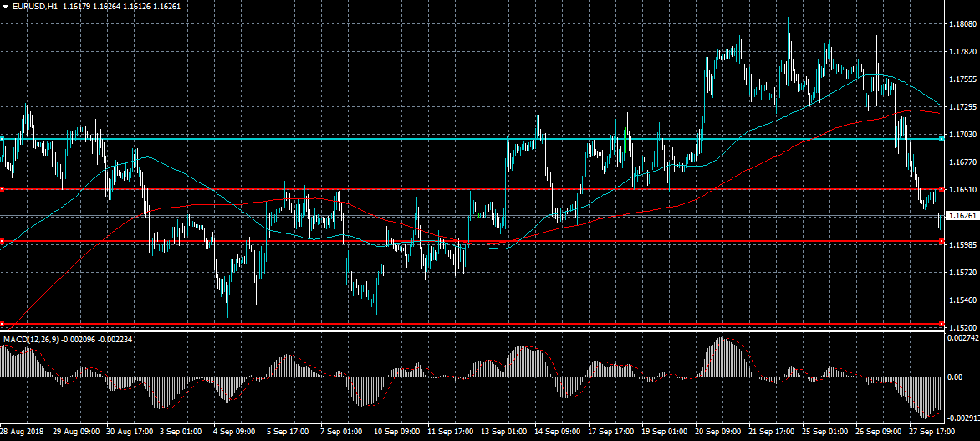
Task: Click the 1.17030 price axis label
Action: (962, 135)
